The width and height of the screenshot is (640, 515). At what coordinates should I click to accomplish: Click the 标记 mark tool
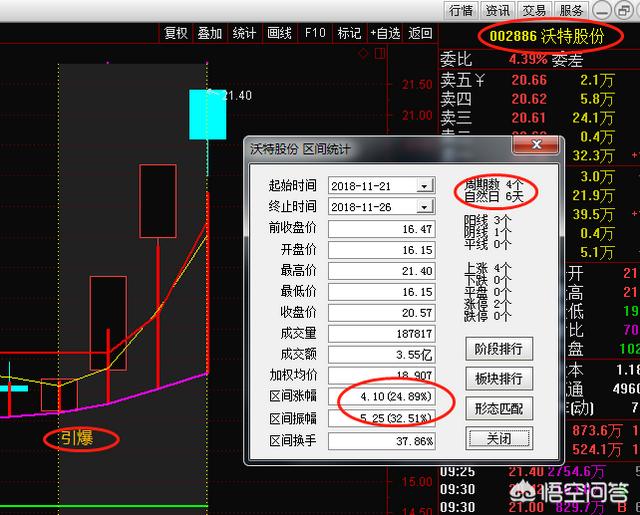click(349, 33)
